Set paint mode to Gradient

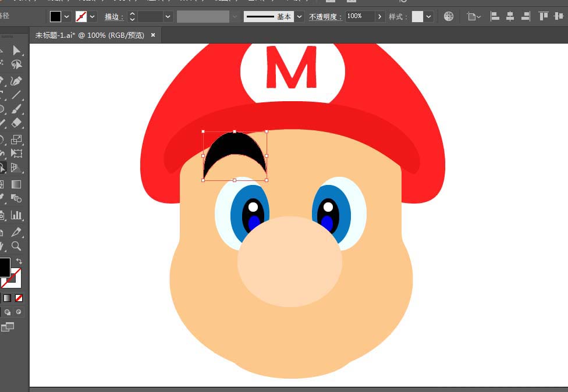click(x=7, y=298)
